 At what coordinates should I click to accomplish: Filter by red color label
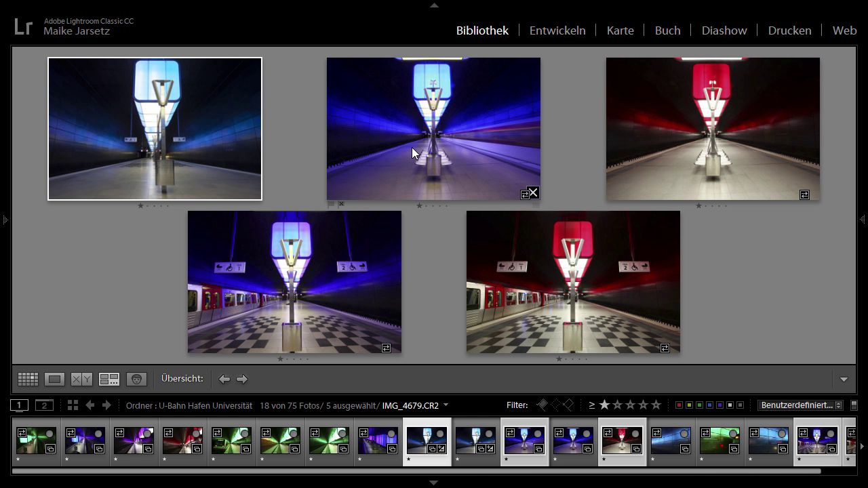click(x=679, y=405)
